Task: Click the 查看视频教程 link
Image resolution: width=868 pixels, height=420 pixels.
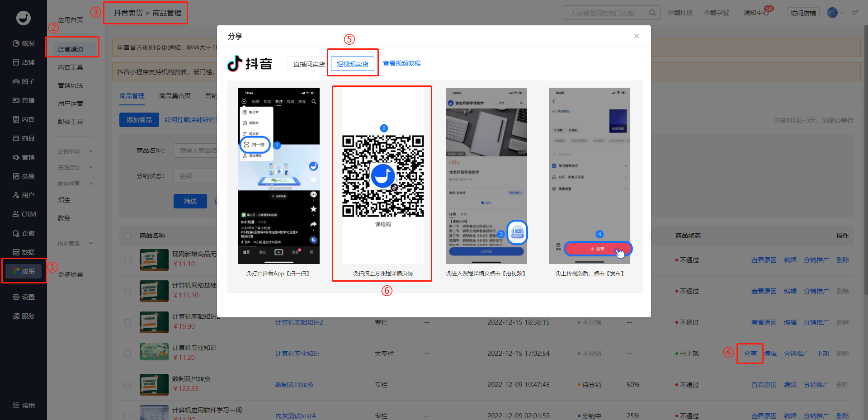Action: [402, 63]
